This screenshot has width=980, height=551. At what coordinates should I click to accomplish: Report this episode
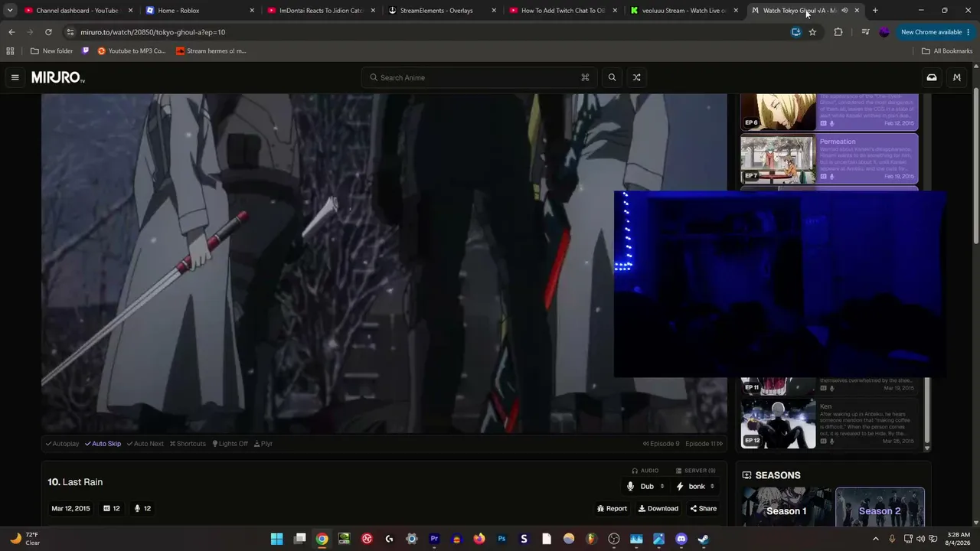[x=612, y=508]
